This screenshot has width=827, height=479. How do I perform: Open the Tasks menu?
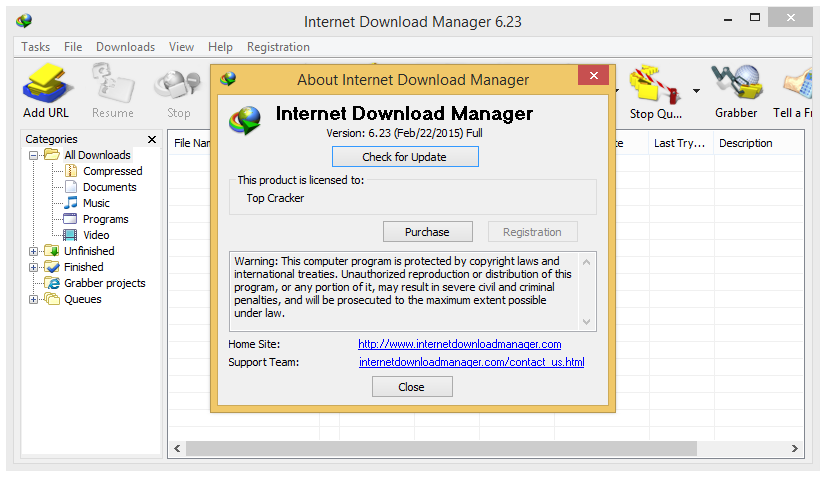pyautogui.click(x=35, y=47)
